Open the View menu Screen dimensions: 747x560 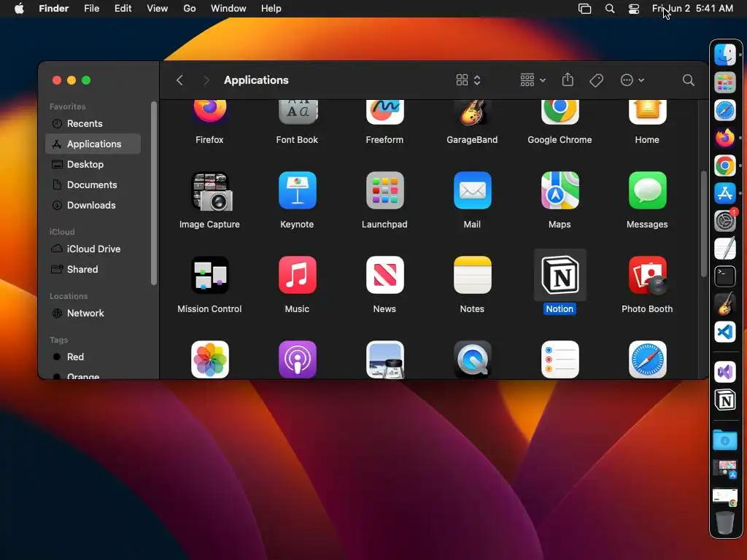pyautogui.click(x=158, y=9)
